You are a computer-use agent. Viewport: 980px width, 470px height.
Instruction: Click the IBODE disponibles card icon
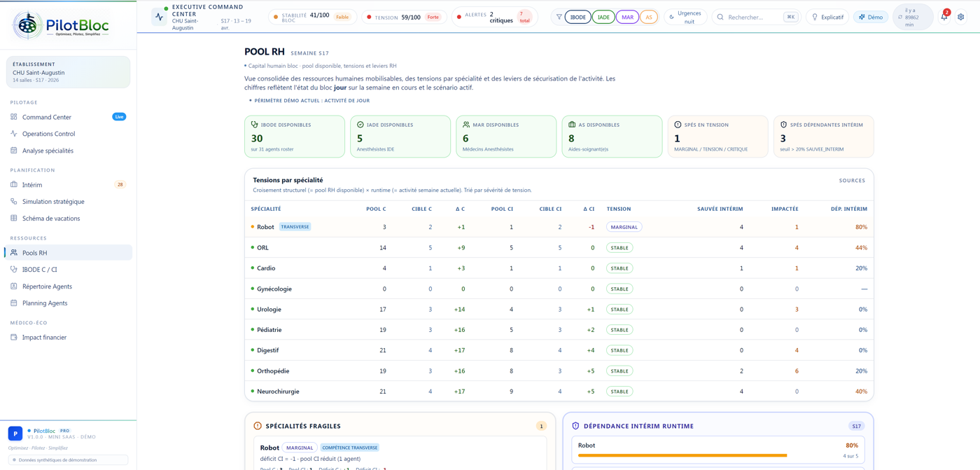[x=254, y=125]
